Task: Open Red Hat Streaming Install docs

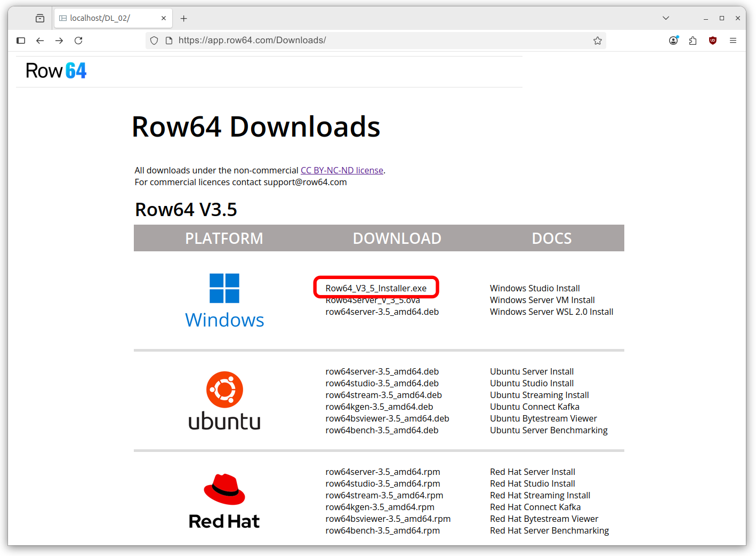Action: [540, 495]
